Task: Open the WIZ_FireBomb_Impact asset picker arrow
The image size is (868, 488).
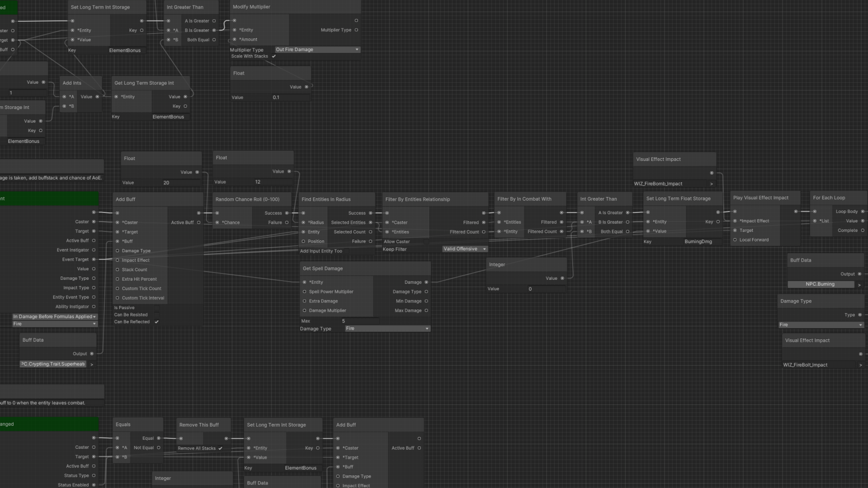Action: [x=711, y=183]
